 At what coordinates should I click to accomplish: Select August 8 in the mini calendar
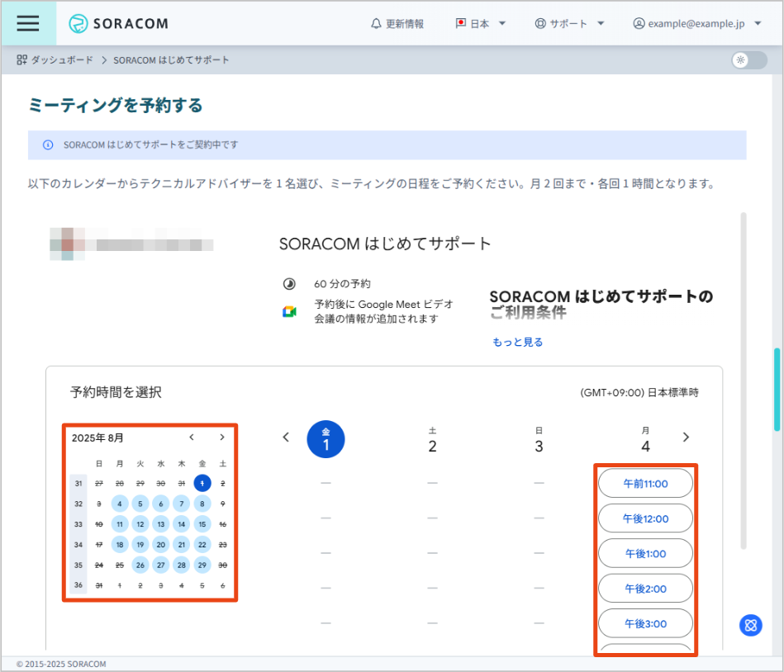pyautogui.click(x=202, y=504)
